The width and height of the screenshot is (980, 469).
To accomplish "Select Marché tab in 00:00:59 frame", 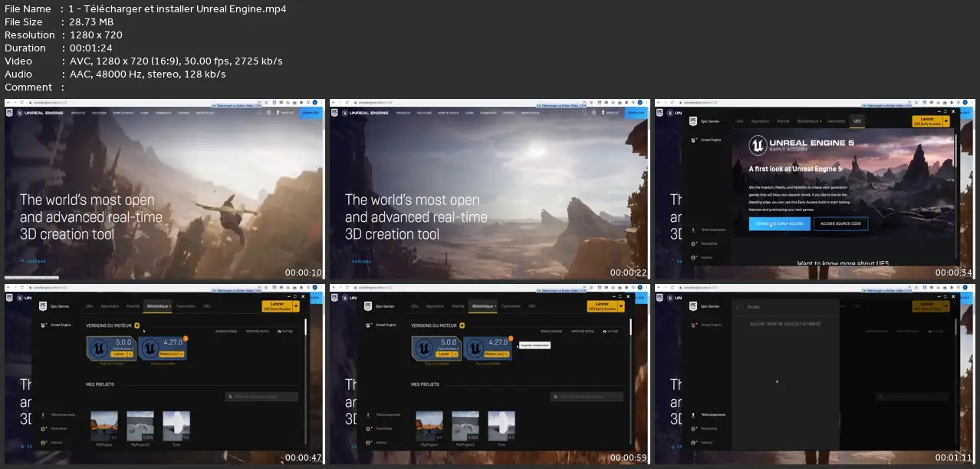I will (x=458, y=306).
